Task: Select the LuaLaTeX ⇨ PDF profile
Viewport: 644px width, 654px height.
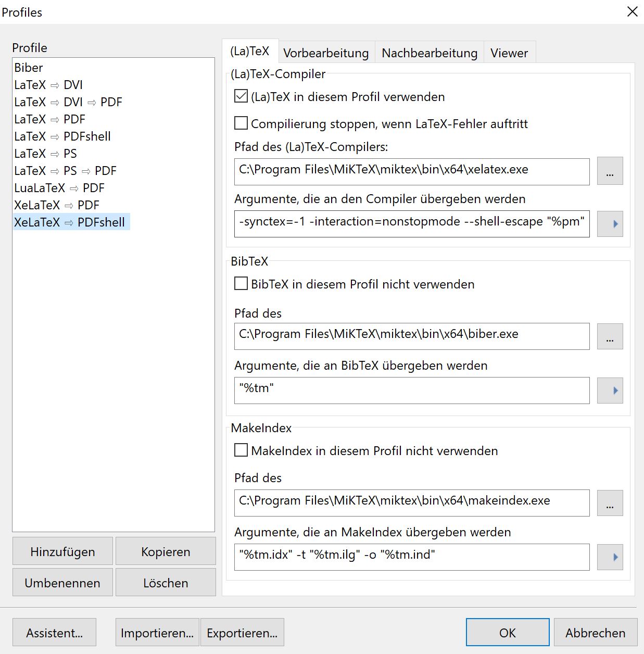Action: [x=59, y=188]
